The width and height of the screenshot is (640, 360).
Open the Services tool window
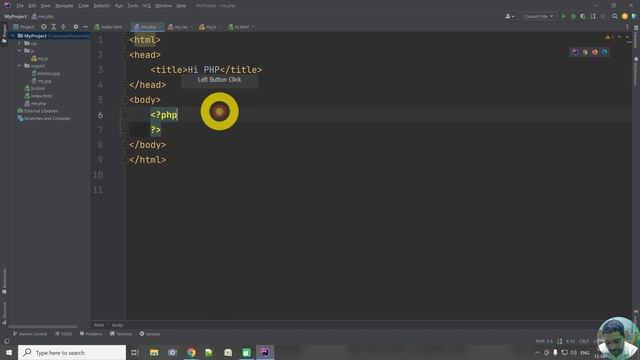tap(150, 334)
